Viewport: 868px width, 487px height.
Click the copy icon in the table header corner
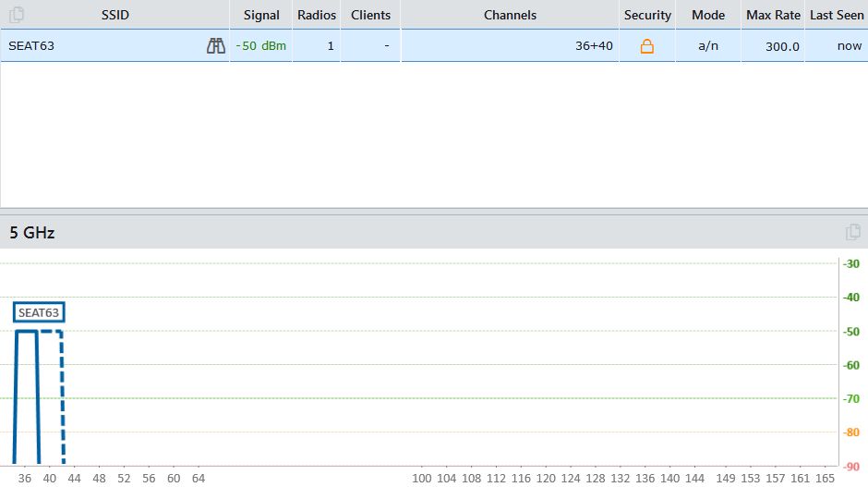pos(17,15)
